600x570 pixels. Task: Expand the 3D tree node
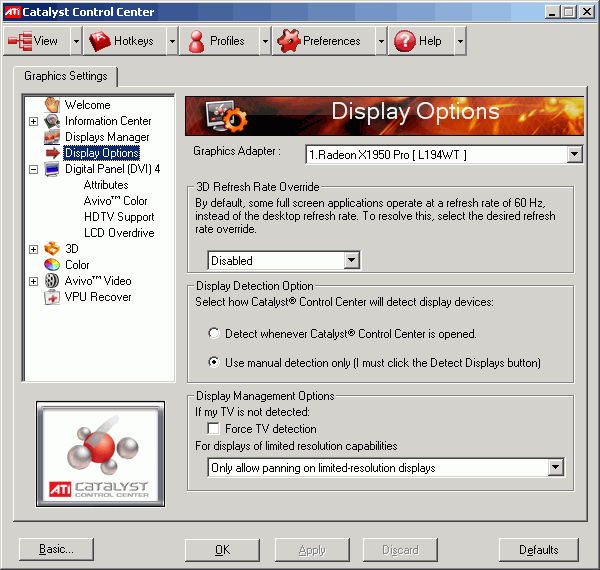(x=34, y=249)
